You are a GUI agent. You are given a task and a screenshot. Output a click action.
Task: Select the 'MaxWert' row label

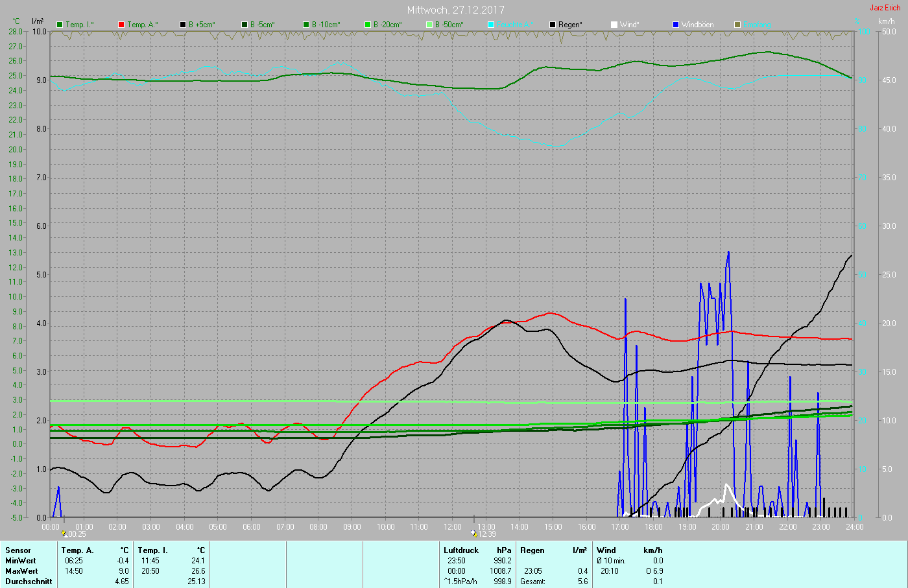(21, 571)
